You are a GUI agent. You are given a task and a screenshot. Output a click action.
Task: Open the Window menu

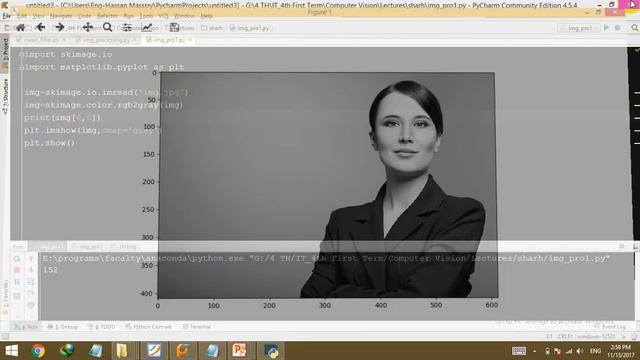click(x=184, y=16)
